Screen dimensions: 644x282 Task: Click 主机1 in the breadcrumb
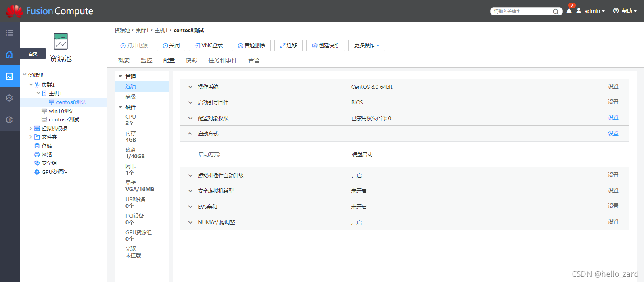pos(161,30)
